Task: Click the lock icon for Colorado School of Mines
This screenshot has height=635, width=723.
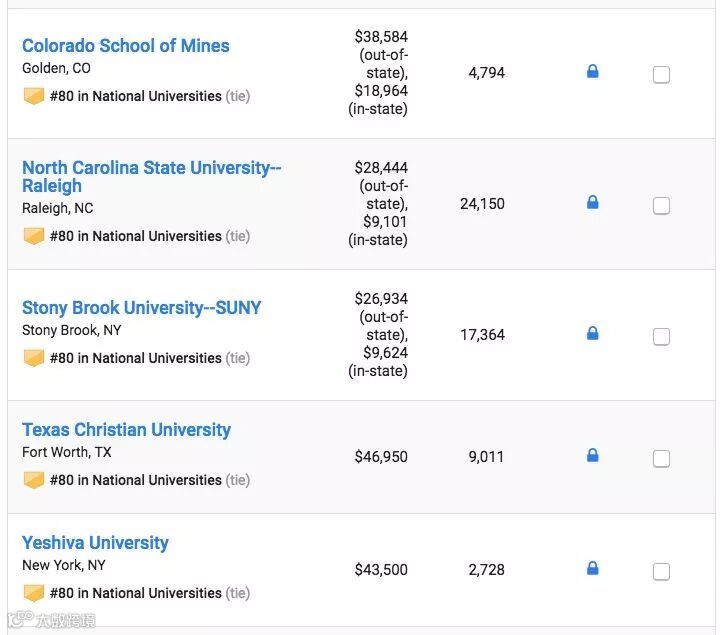Action: [592, 72]
